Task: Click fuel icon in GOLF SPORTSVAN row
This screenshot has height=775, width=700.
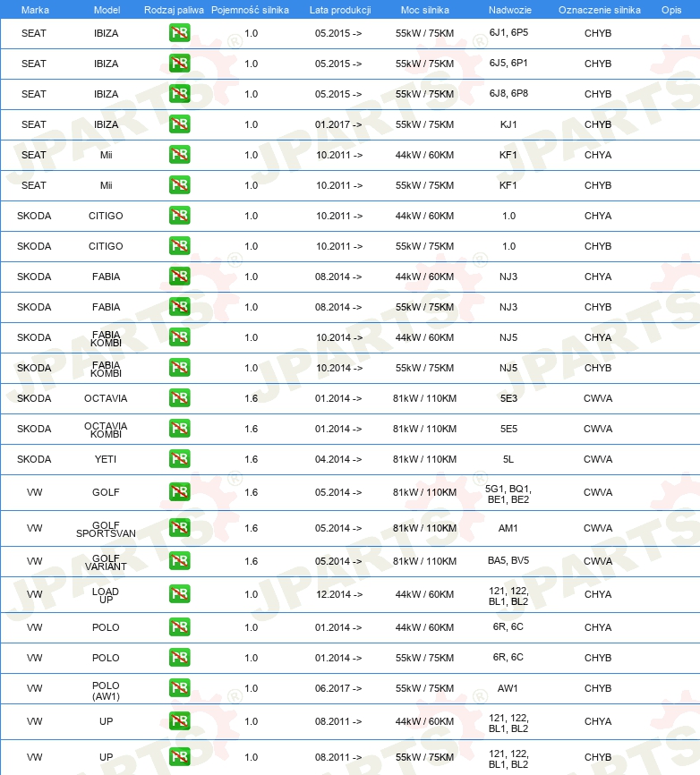Action: pyautogui.click(x=179, y=527)
